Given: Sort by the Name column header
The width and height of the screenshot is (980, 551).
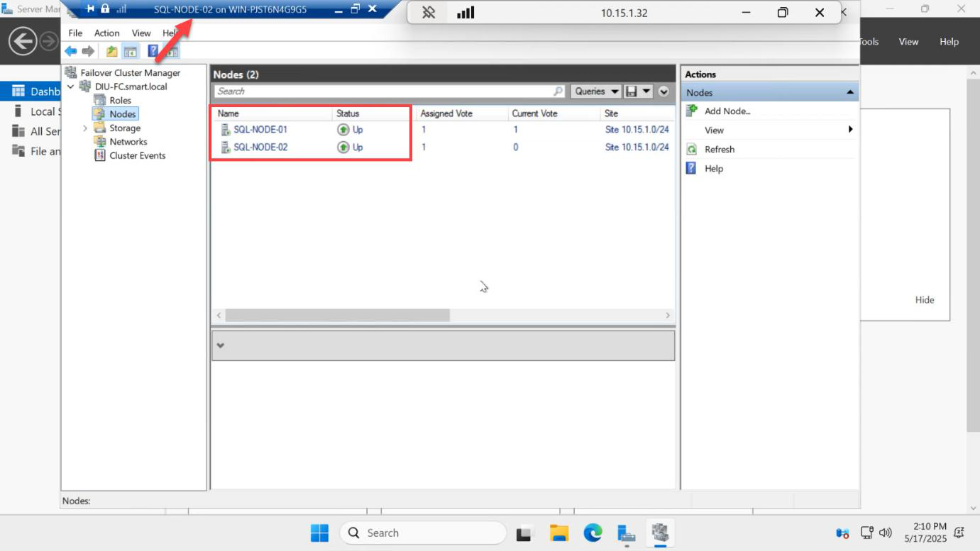Looking at the screenshot, I should pos(272,113).
